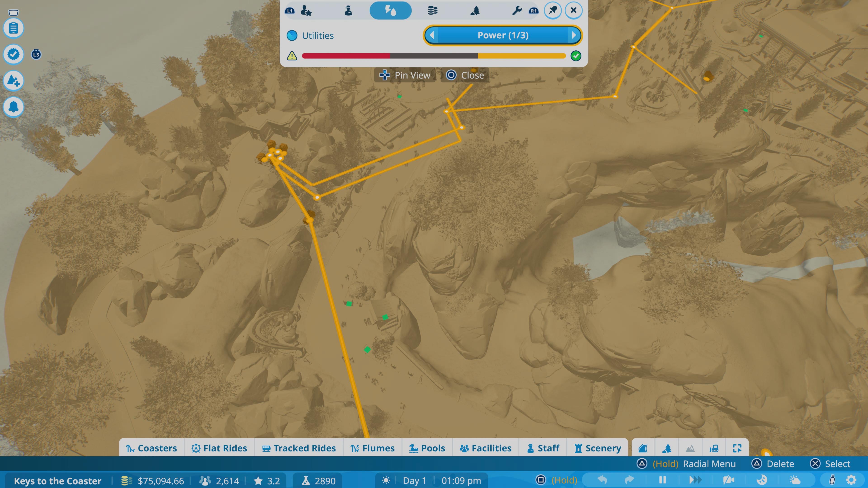Toggle pause on the game speed bar
868x488 pixels.
coord(663,480)
